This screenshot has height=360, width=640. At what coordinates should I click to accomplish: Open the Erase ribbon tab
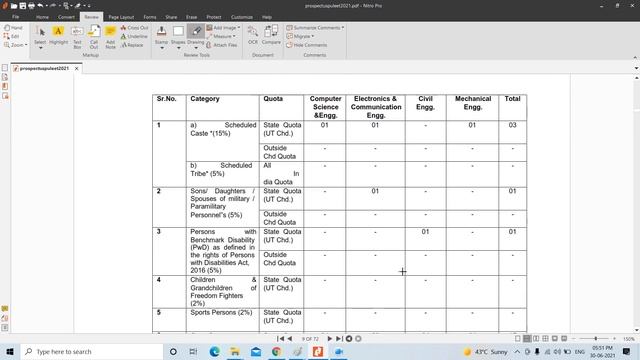(191, 17)
